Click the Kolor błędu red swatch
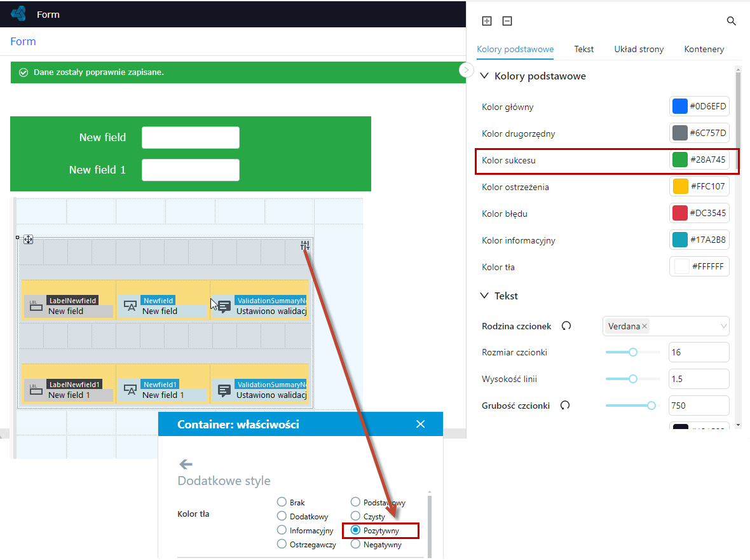This screenshot has width=750, height=560. (679, 213)
